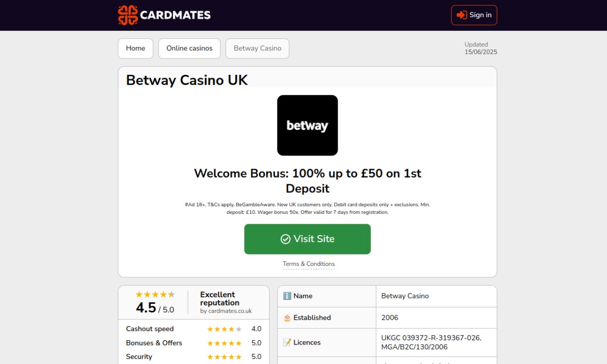Click the memo icon beside Licences

pos(287,342)
